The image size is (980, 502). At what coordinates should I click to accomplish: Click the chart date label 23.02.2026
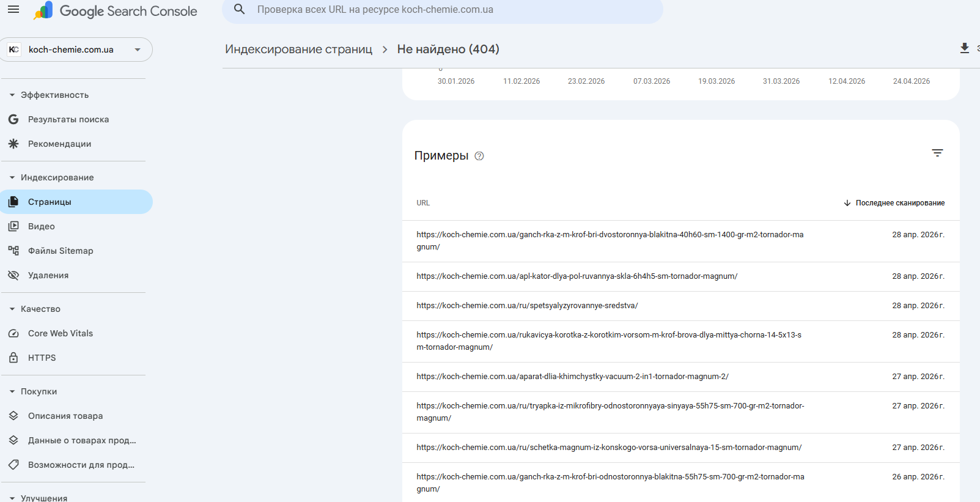point(586,81)
